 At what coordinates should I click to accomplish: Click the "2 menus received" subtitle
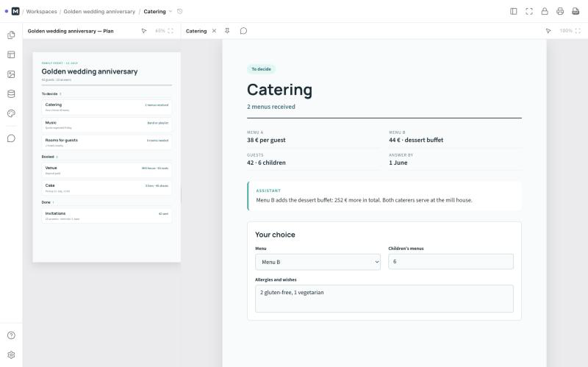[271, 107]
